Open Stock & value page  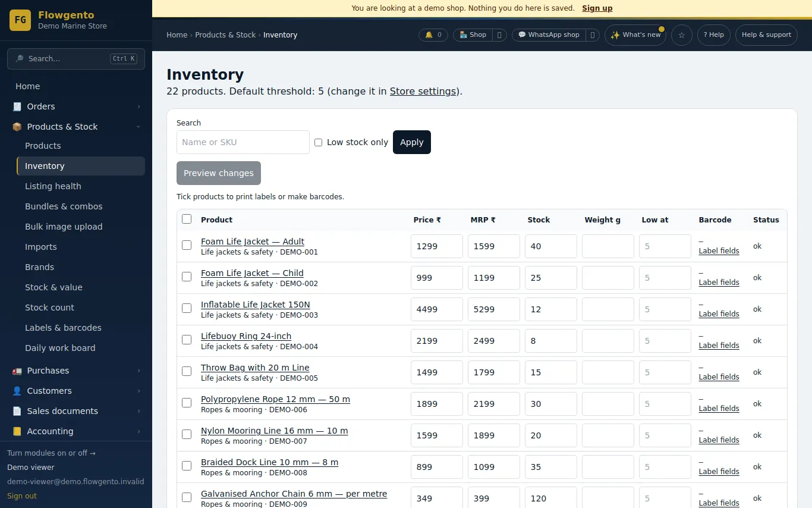point(81,287)
